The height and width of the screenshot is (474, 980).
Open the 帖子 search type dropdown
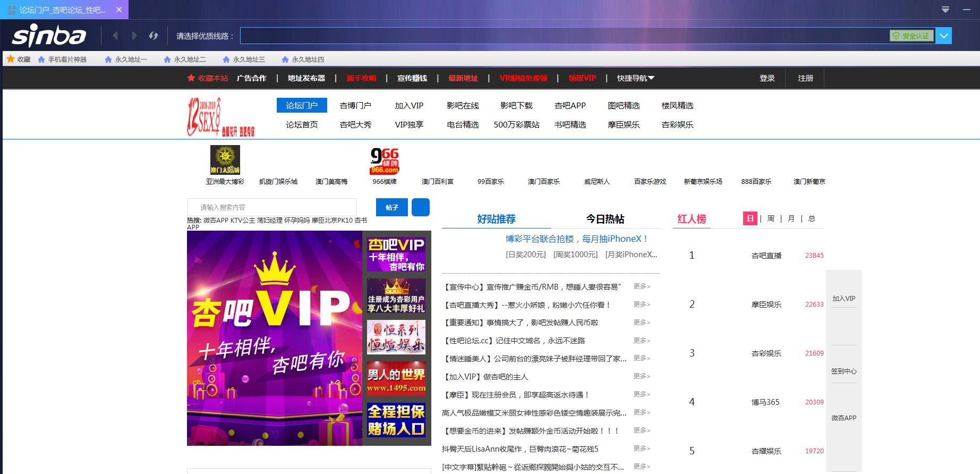pos(392,207)
